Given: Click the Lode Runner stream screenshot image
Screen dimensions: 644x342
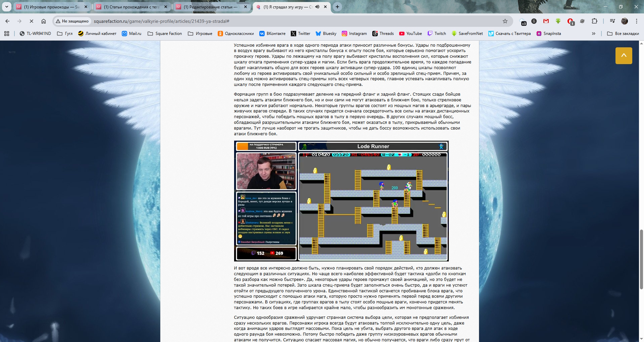Looking at the screenshot, I should pos(341,201).
